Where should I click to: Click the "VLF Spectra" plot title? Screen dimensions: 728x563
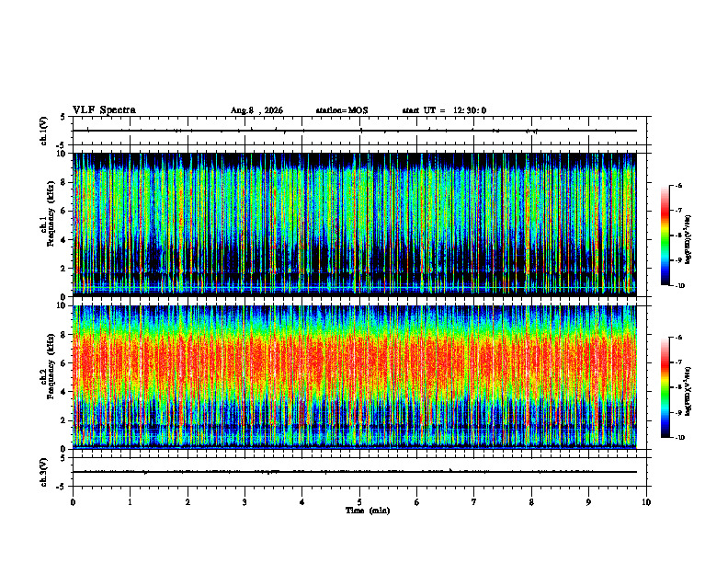[x=104, y=110]
